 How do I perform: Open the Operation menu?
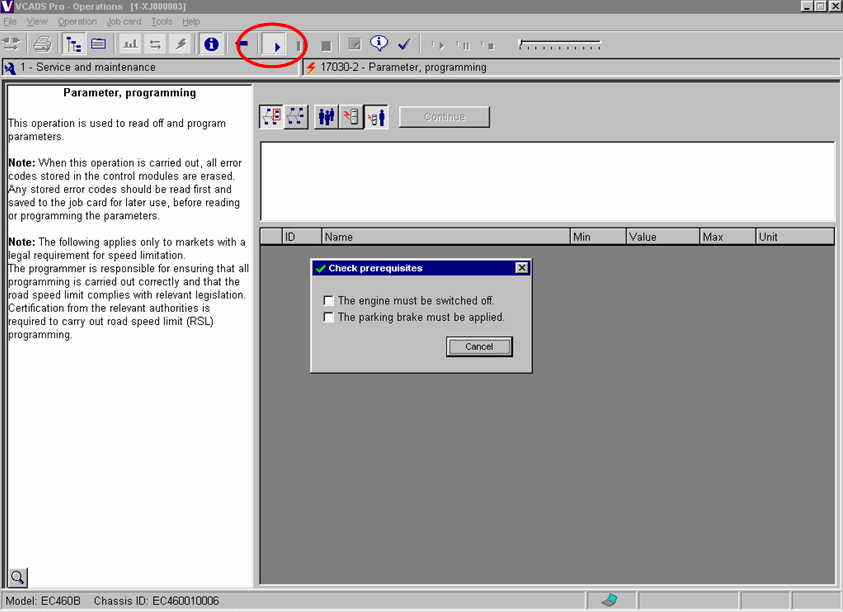(77, 22)
